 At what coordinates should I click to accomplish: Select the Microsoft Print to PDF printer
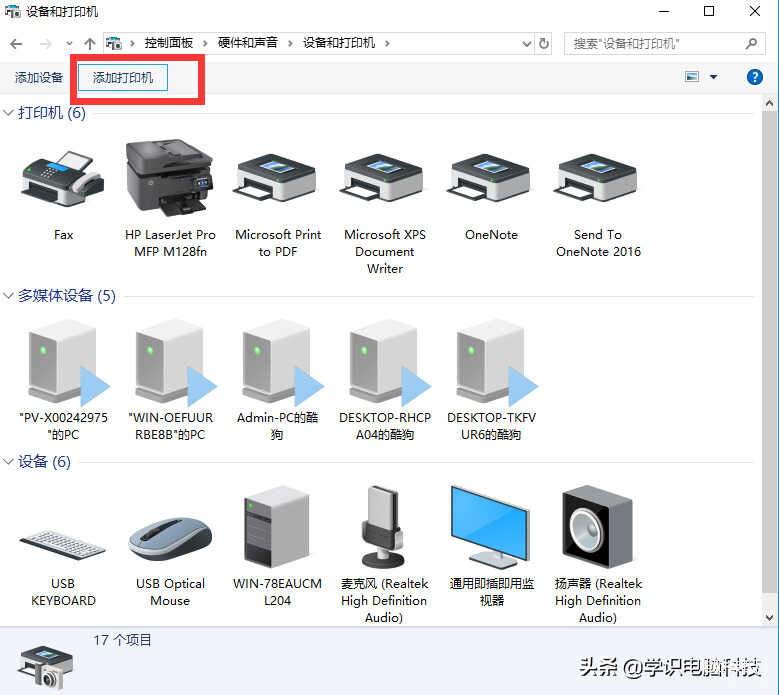tap(275, 177)
